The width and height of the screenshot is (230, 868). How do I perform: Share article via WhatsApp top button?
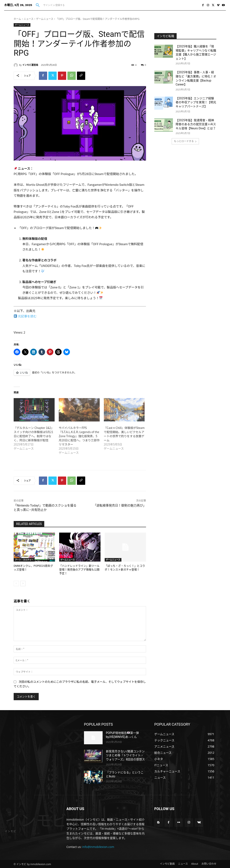(x=71, y=76)
